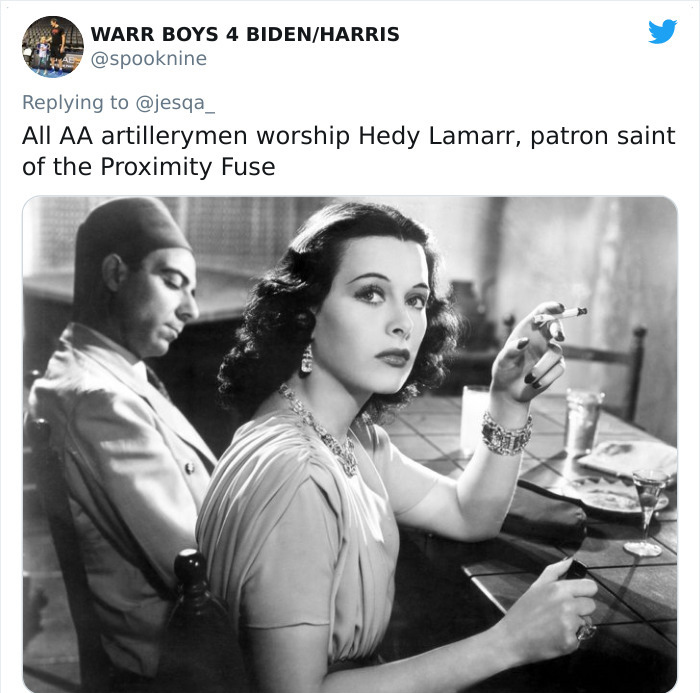Image resolution: width=700 pixels, height=693 pixels.
Task: Click the dangling earring in the photo
Action: 307,359
